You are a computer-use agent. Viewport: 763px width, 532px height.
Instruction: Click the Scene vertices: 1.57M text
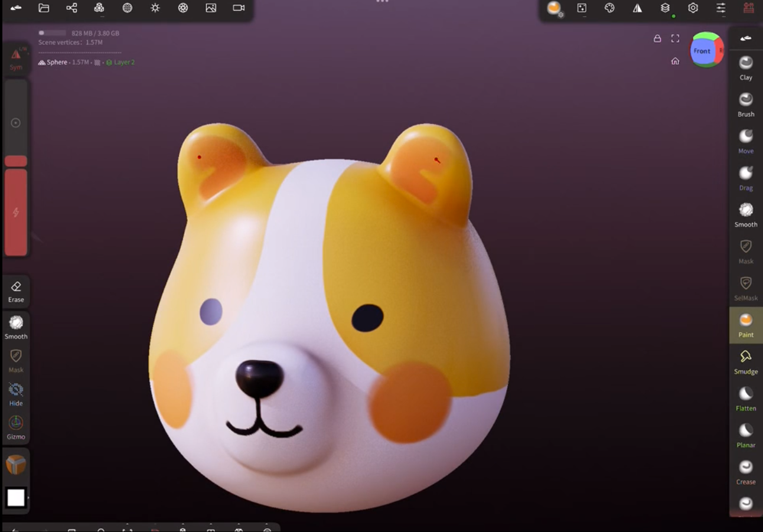(70, 43)
